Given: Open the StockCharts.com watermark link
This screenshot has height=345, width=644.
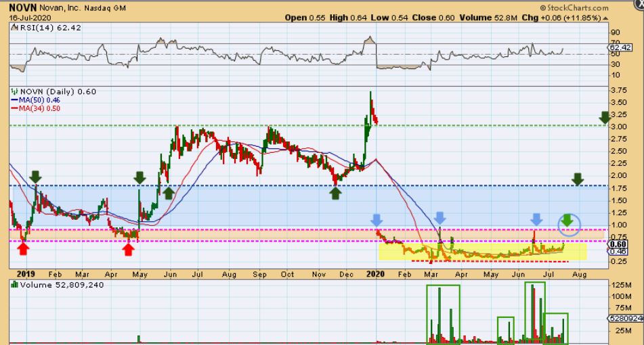Looking at the screenshot, I should [578, 8].
